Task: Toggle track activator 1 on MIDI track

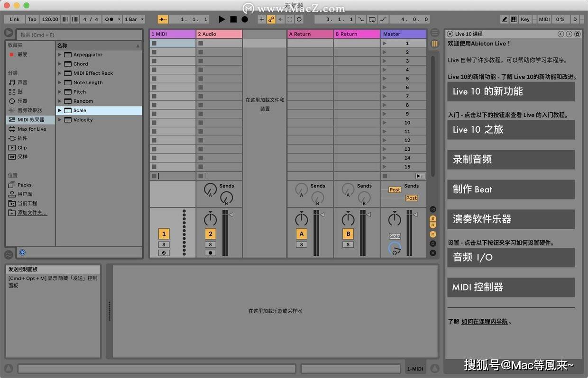Action: pos(164,234)
